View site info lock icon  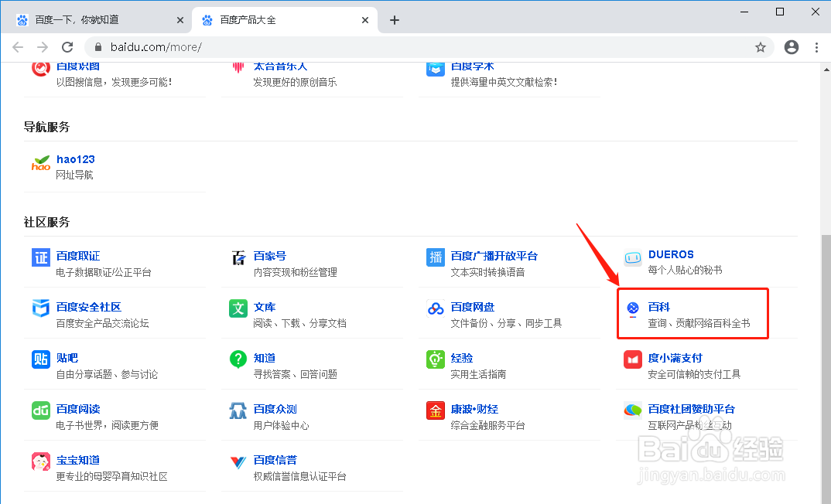[x=98, y=47]
